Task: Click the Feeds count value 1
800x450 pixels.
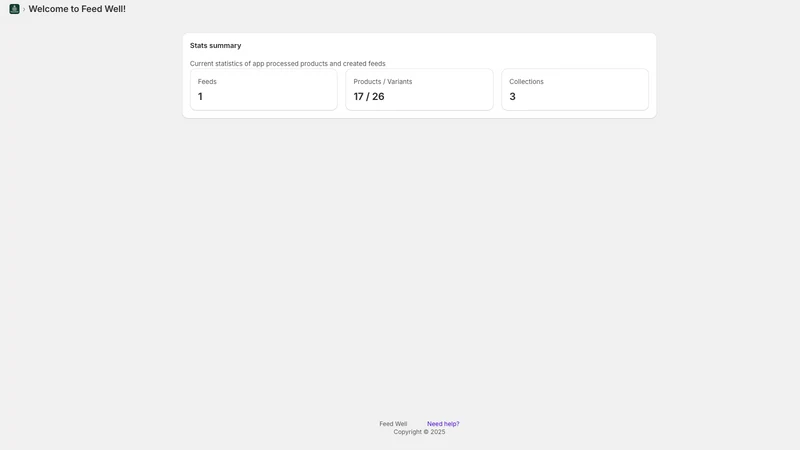Action: click(x=200, y=96)
